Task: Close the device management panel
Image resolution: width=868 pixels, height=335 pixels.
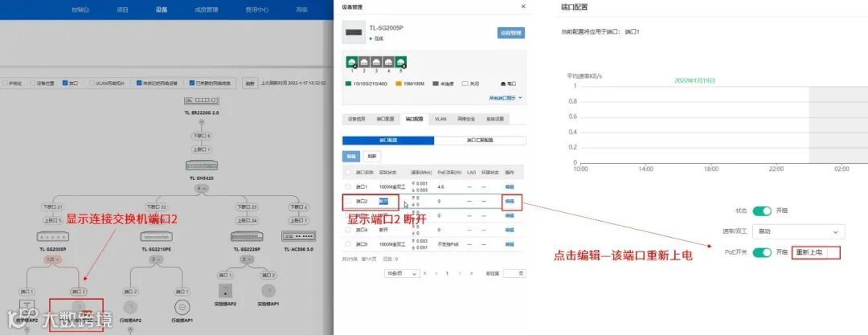Action: coord(524,6)
